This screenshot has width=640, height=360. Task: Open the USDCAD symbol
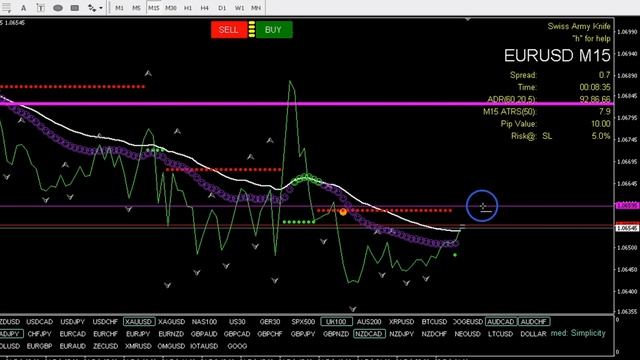point(40,322)
